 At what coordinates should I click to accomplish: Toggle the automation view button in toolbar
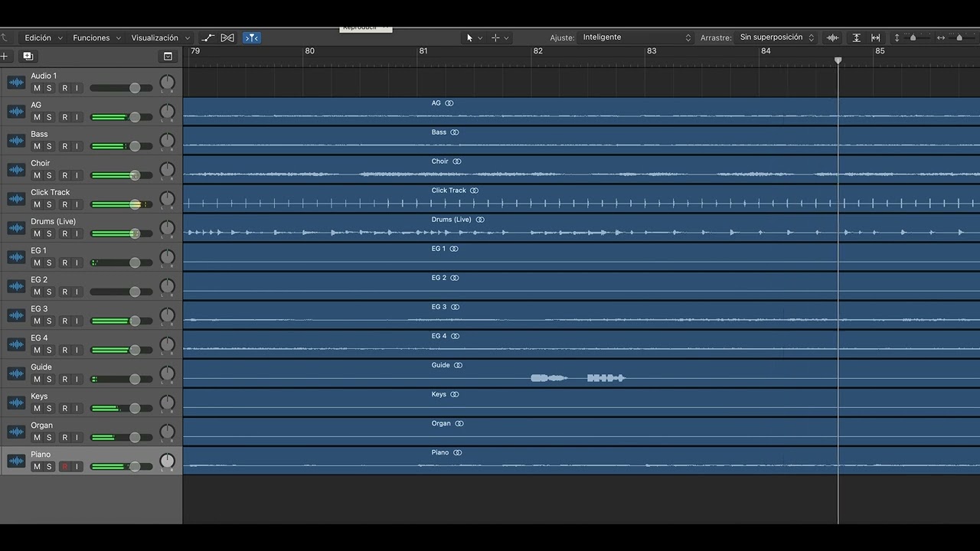pos(208,37)
